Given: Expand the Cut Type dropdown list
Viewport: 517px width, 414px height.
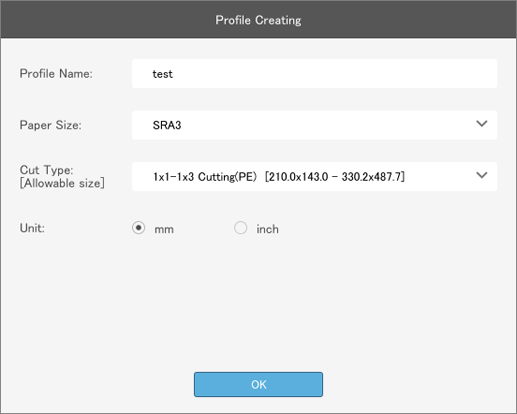Looking at the screenshot, I should (x=314, y=176).
